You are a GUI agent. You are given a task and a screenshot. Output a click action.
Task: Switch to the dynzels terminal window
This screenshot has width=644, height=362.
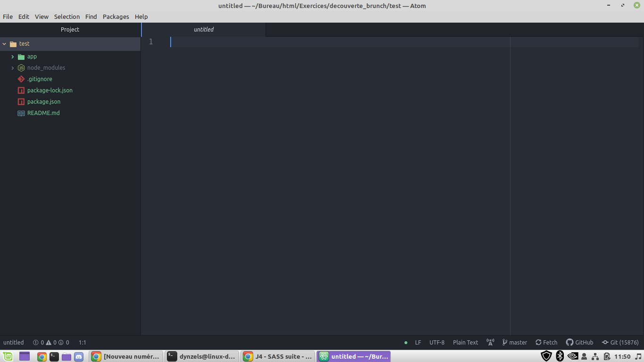(x=202, y=356)
